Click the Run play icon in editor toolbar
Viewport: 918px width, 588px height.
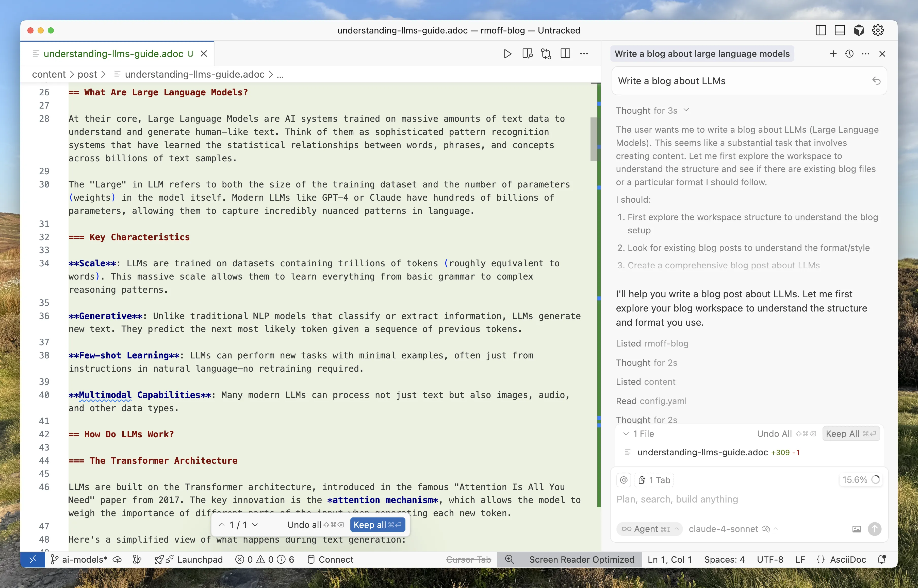click(x=507, y=54)
